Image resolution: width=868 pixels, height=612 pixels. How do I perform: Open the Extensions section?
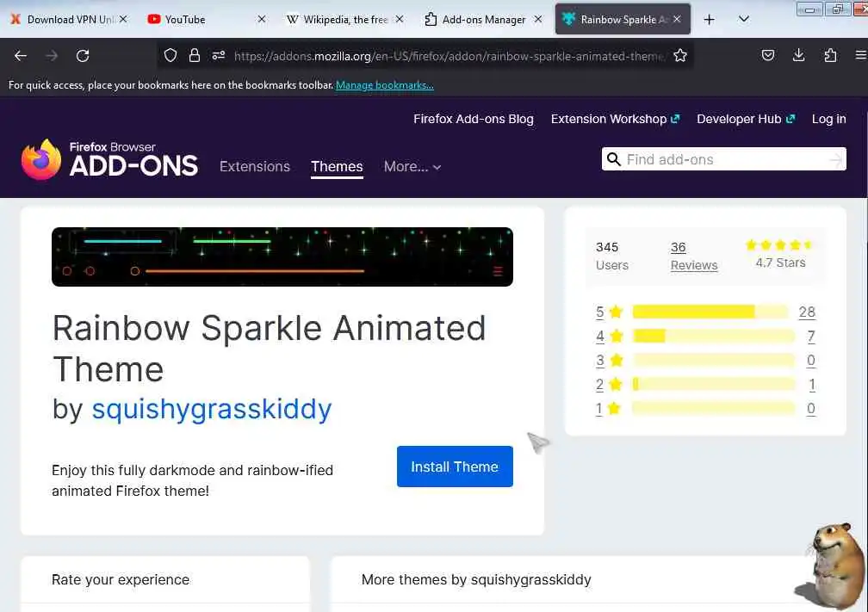(255, 167)
